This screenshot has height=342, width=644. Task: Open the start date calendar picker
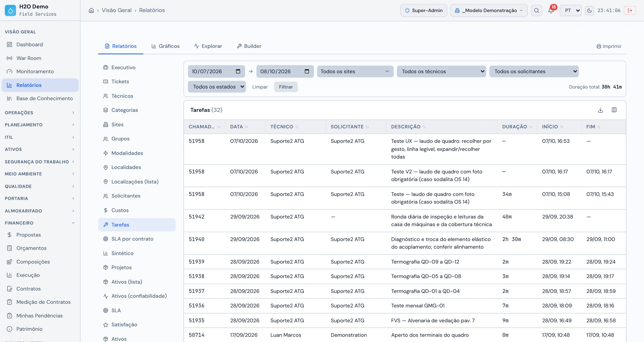(238, 71)
